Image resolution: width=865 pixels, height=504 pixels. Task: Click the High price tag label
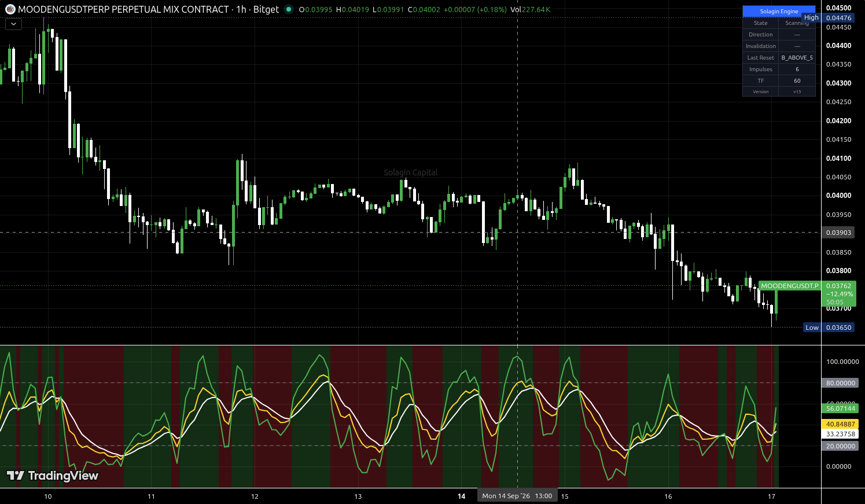click(x=811, y=18)
